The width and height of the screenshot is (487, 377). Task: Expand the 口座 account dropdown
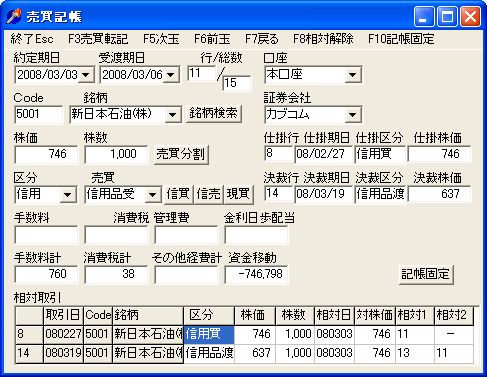click(x=353, y=74)
